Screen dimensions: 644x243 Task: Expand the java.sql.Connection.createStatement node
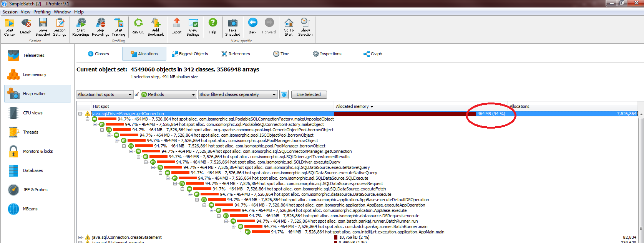(80, 237)
